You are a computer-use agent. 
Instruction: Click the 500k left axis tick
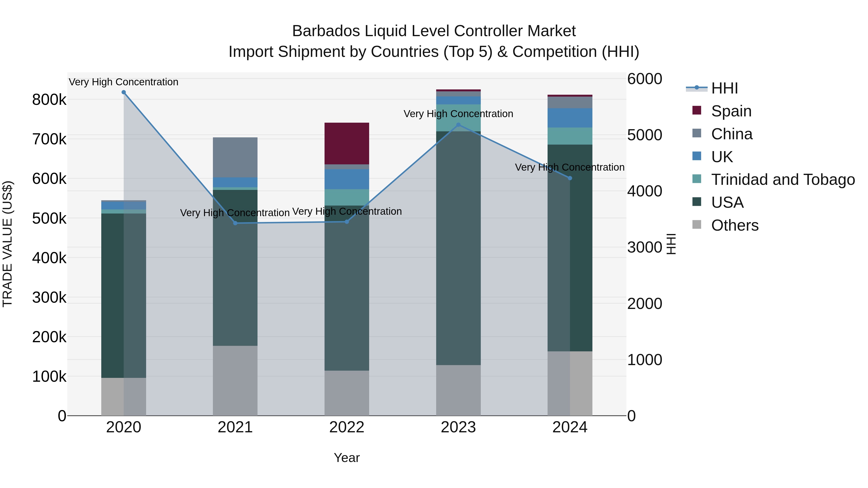49,219
